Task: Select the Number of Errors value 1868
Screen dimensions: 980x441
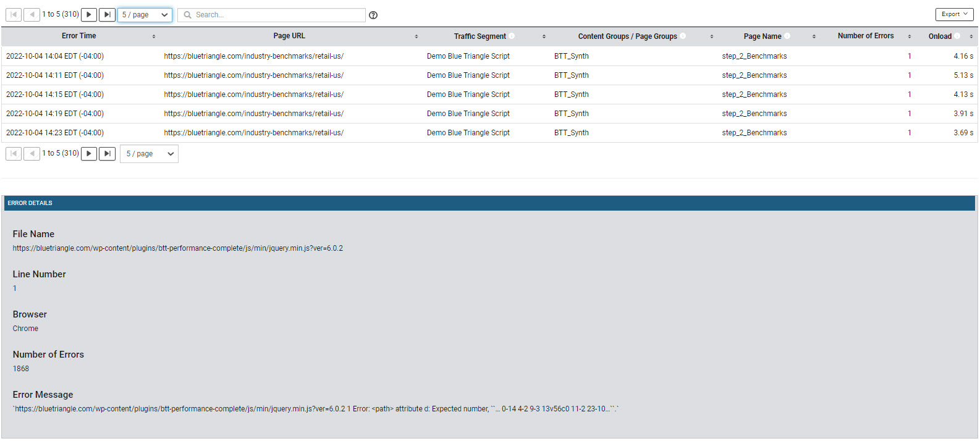Action: tap(21, 369)
